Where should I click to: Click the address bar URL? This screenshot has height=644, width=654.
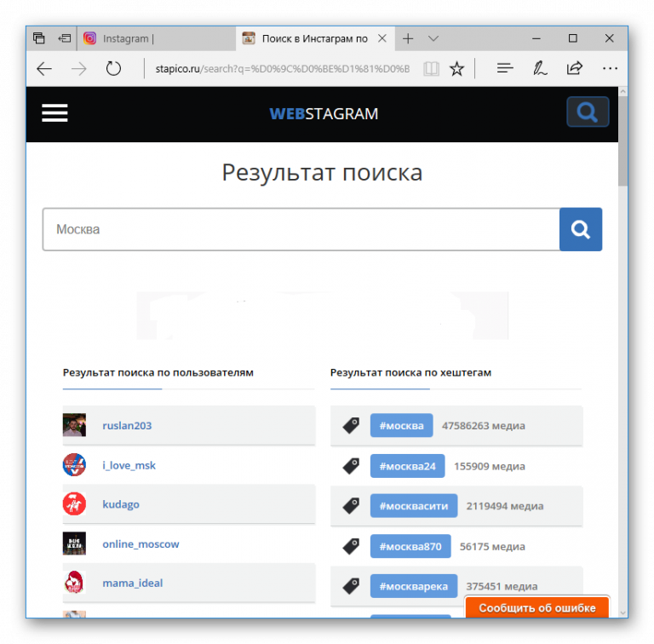tap(283, 69)
